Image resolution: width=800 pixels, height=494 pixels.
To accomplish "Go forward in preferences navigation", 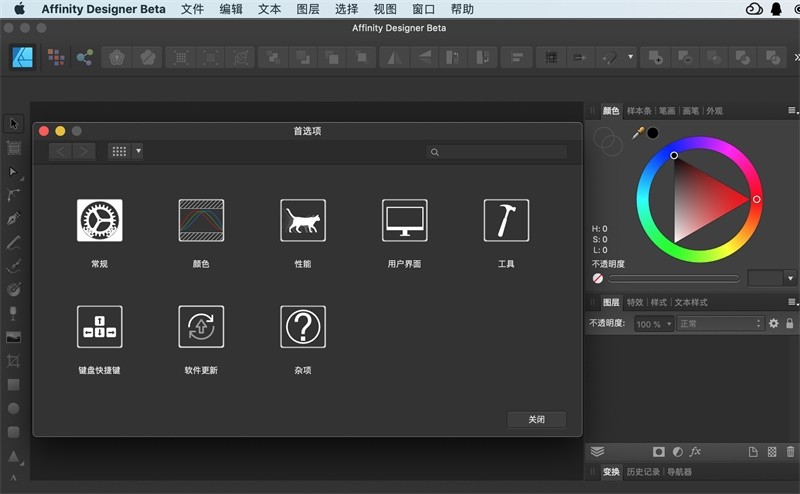I will coord(84,151).
